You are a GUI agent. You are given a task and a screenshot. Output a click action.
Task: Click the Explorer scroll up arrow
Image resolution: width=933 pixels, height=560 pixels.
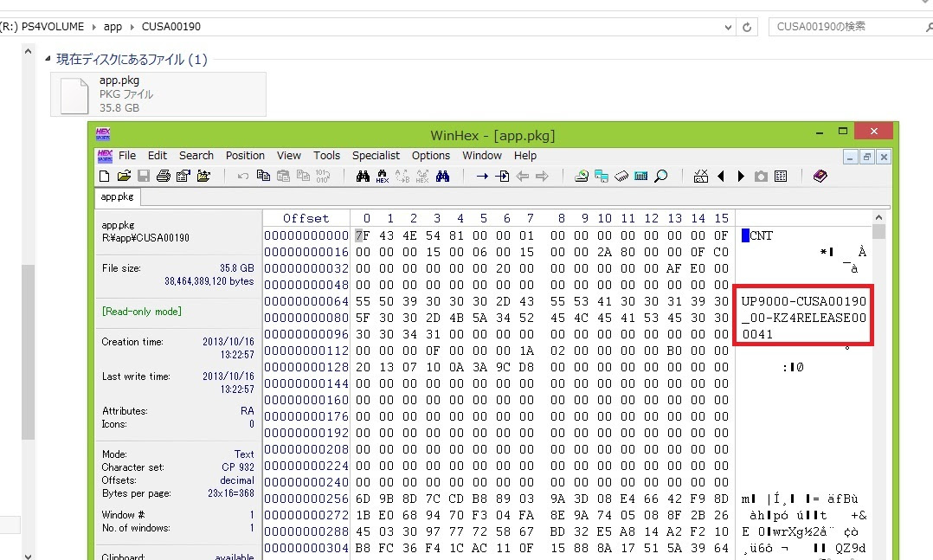coord(28,52)
